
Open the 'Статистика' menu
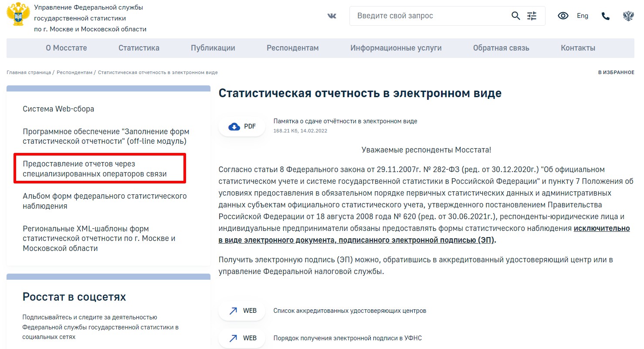pyautogui.click(x=139, y=48)
